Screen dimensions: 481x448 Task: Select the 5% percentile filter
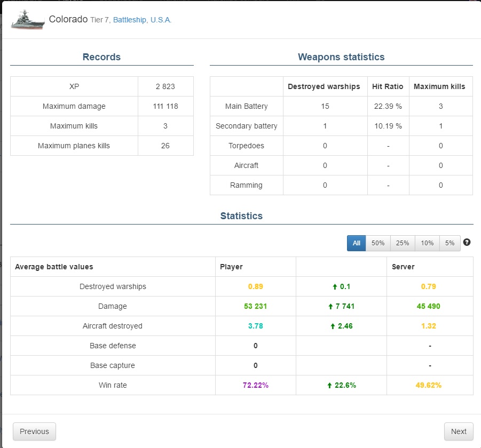point(450,243)
